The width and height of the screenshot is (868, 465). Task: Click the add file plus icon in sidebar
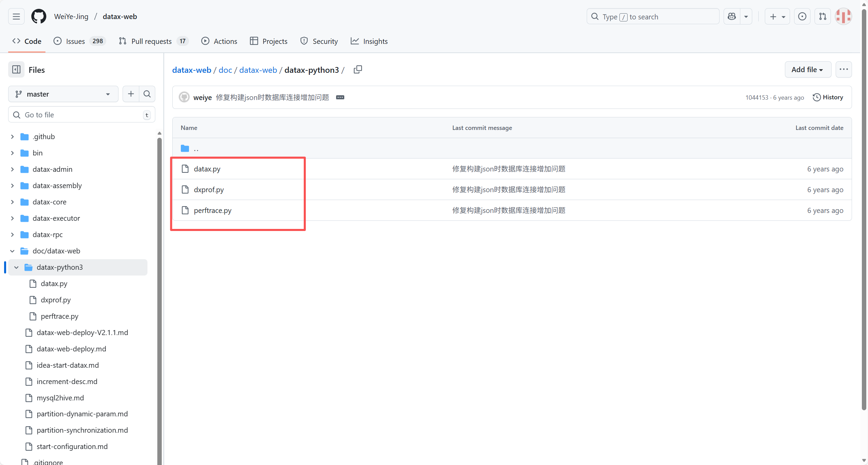click(x=131, y=94)
